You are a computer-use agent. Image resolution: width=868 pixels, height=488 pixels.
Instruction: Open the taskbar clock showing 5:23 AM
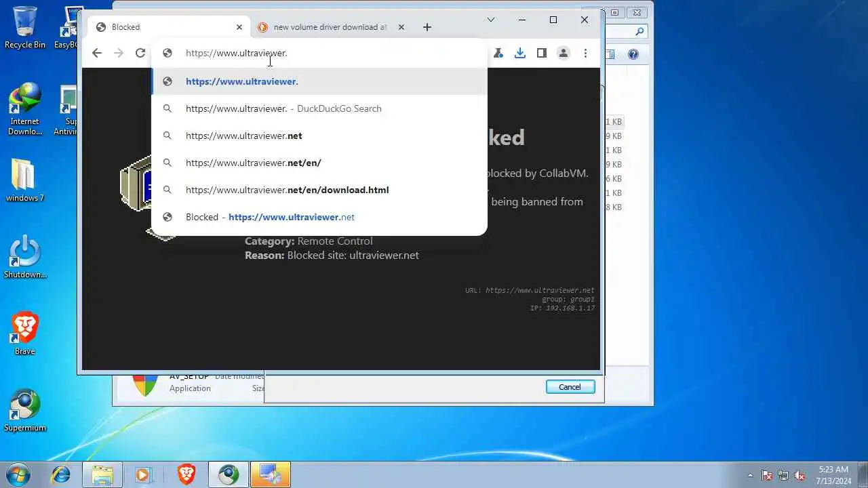tap(833, 475)
